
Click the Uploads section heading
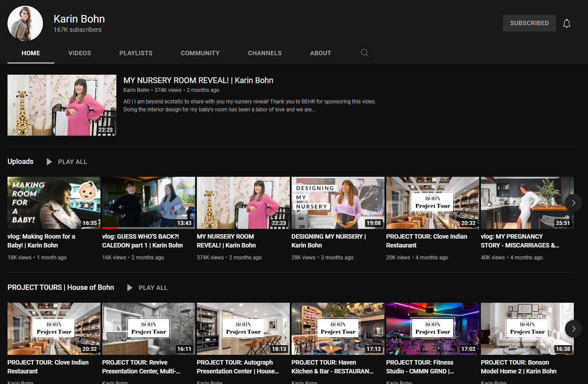[x=20, y=161]
